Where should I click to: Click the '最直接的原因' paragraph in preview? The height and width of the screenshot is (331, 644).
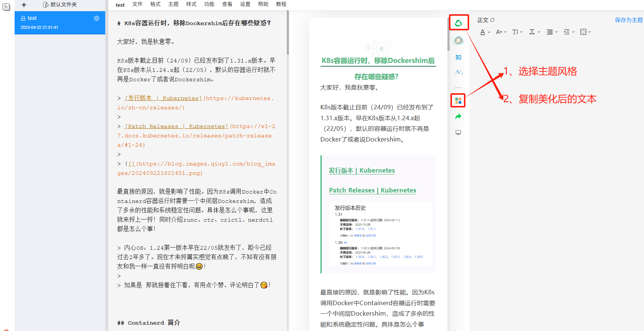377,308
